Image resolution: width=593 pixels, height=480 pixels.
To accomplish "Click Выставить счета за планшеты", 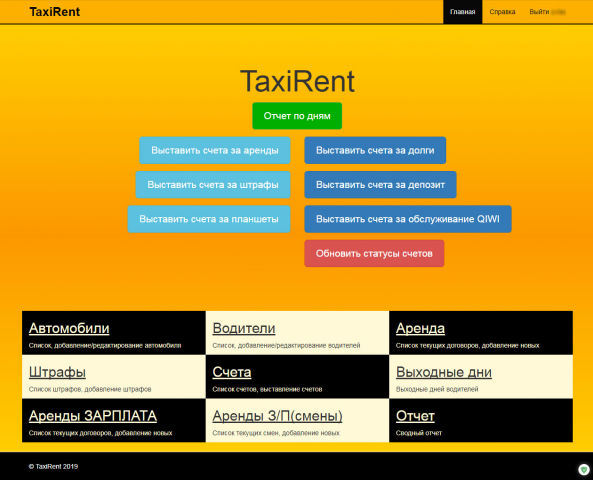I will [x=209, y=219].
